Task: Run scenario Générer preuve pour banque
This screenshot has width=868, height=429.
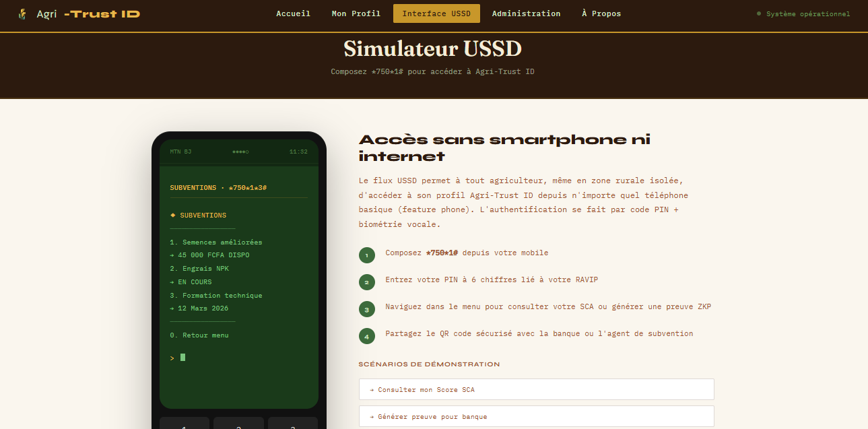Action: tap(537, 416)
